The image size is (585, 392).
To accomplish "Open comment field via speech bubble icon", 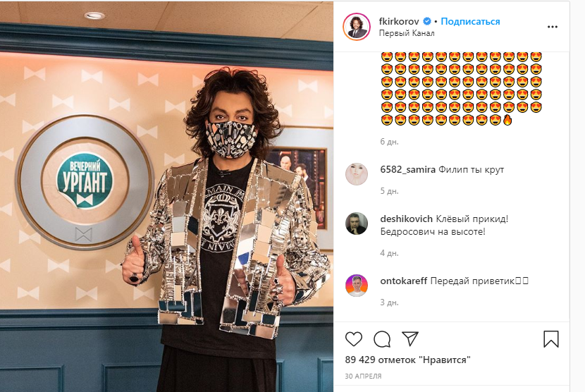I will [382, 339].
